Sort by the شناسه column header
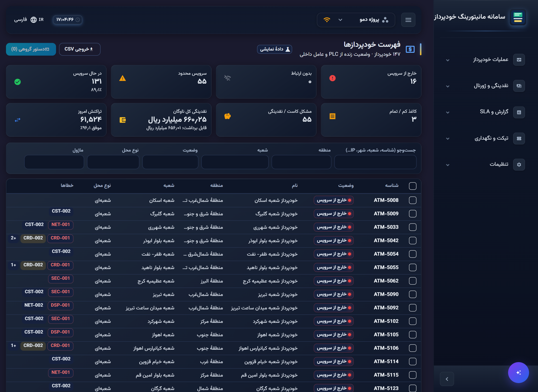 [392, 185]
